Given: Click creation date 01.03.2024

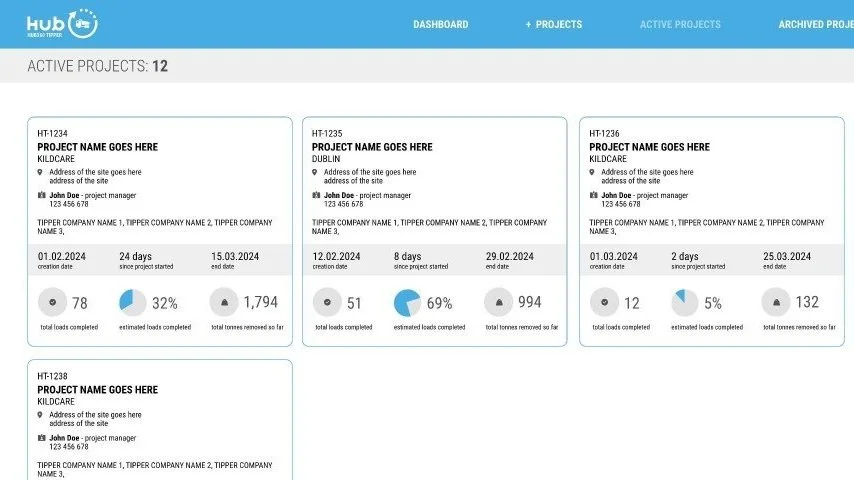Looking at the screenshot, I should pos(613,257).
